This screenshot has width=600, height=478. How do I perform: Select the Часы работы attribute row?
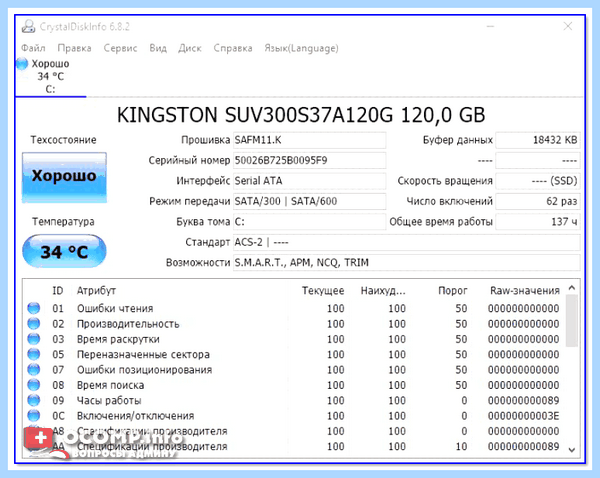295,400
